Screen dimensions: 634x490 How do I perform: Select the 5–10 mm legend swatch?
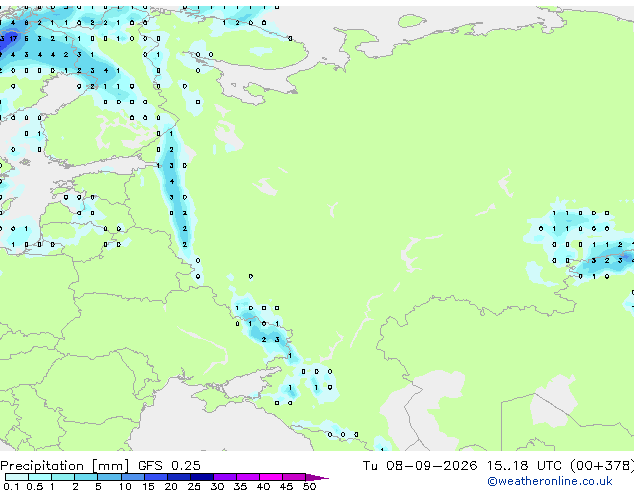[x=109, y=477]
